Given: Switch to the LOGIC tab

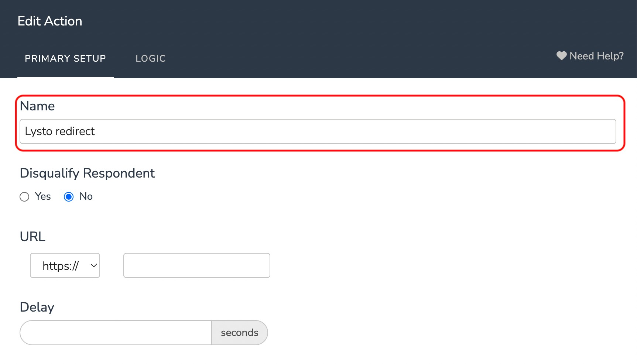Looking at the screenshot, I should click(151, 58).
